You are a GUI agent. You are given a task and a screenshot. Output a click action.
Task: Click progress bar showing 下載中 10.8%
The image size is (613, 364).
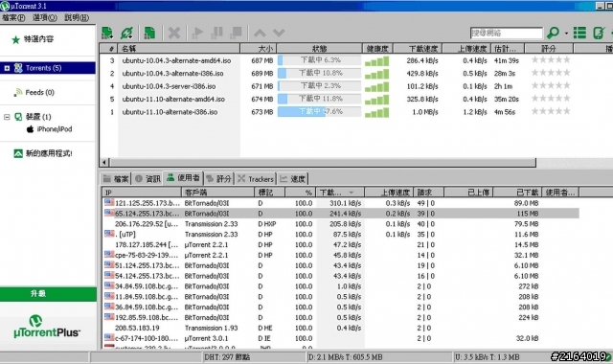[x=319, y=73]
